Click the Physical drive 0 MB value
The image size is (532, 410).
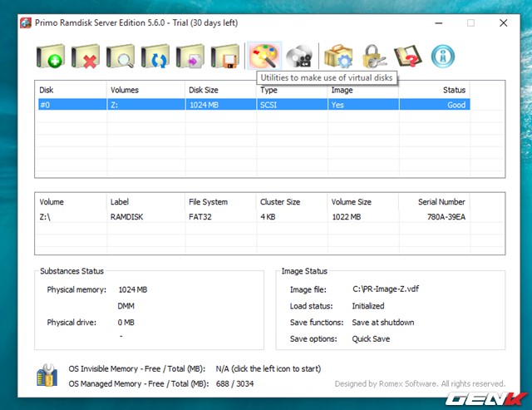click(126, 323)
